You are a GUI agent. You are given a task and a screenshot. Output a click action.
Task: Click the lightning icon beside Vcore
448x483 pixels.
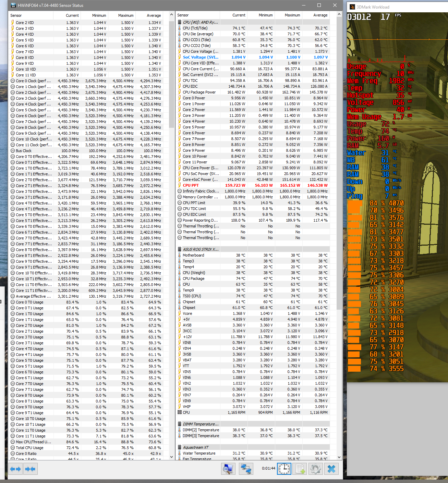(180, 313)
